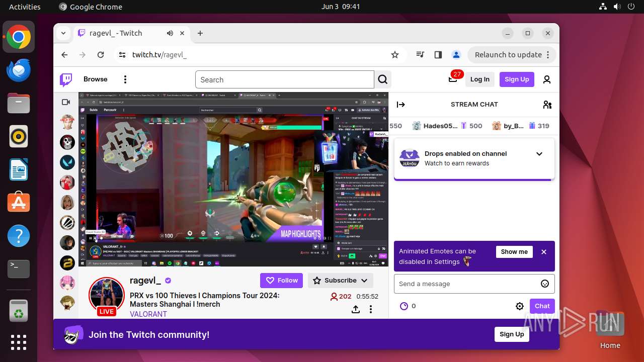
Task: Click the ragevl_ live avatar
Action: [107, 296]
